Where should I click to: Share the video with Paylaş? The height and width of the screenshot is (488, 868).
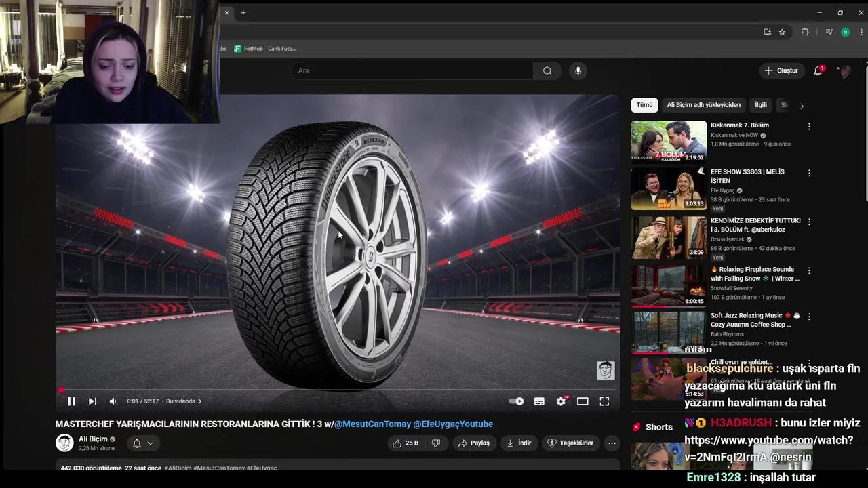pos(473,443)
